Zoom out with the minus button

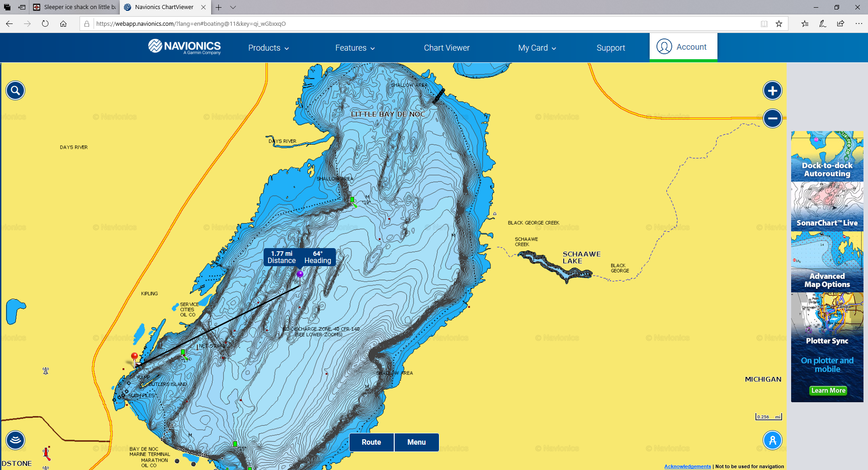[773, 118]
